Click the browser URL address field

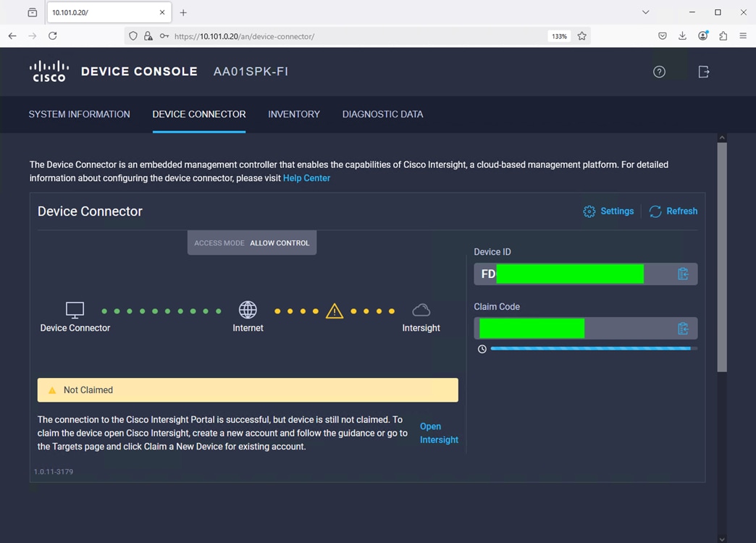(x=358, y=36)
